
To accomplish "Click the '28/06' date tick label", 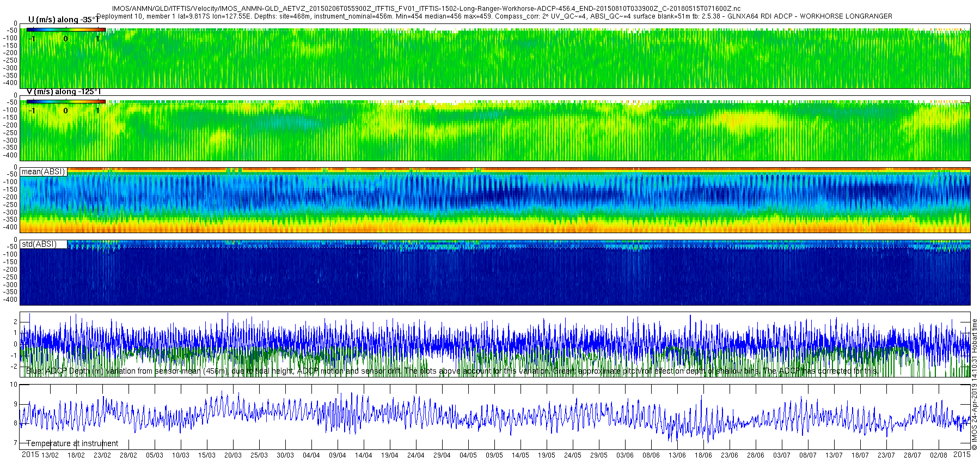I will coord(755,455).
